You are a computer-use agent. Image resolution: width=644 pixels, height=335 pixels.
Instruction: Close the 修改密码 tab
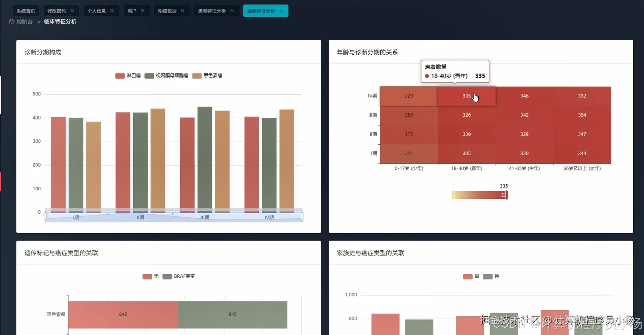(x=72, y=11)
